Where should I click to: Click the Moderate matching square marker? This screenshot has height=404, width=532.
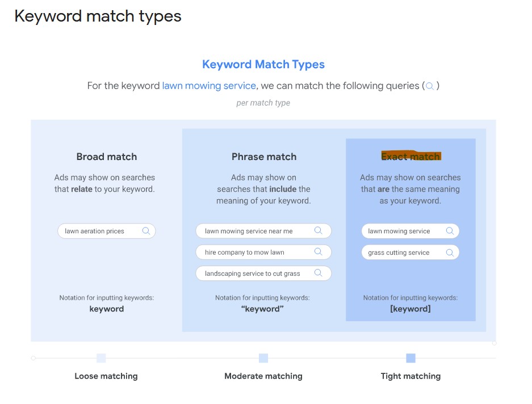pyautogui.click(x=263, y=358)
